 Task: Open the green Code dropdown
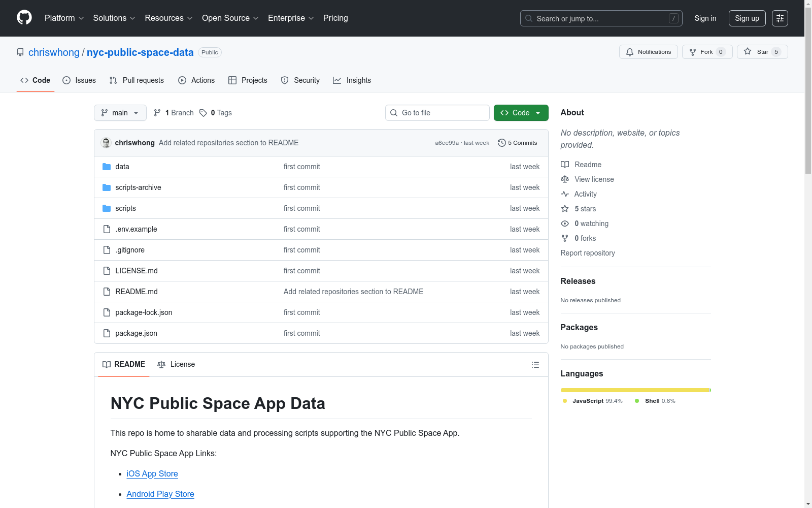pyautogui.click(x=521, y=113)
